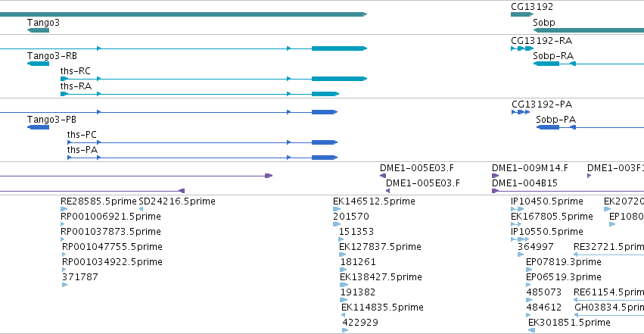The image size is (644, 334).
Task: Select the 151353 feature label
Action: [x=356, y=232]
